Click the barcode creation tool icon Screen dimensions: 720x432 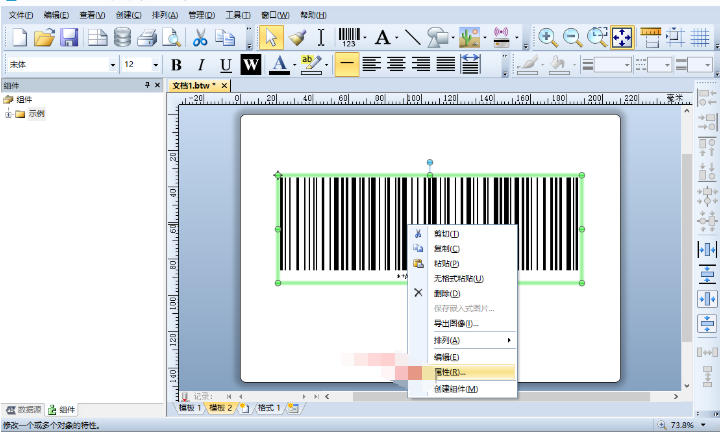pos(348,37)
